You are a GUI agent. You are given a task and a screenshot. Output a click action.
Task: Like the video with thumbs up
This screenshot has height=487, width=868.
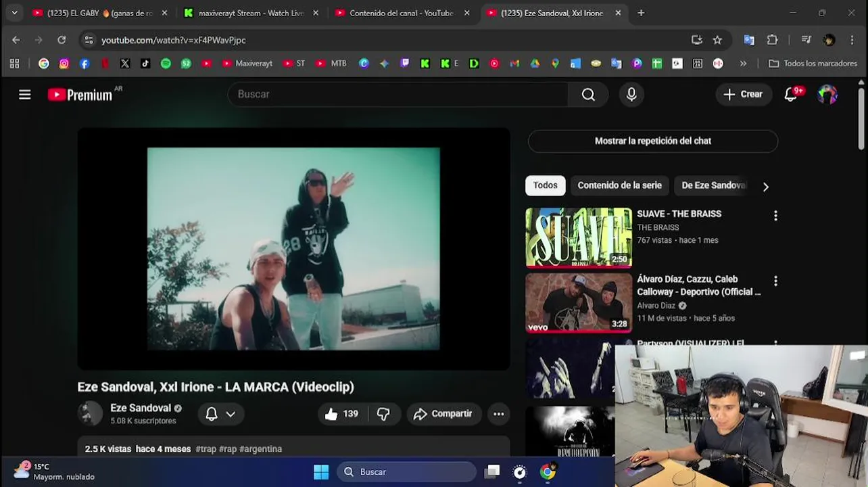(341, 414)
